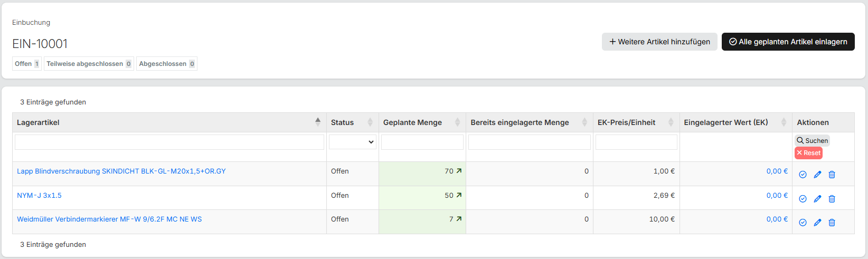Select the Teilweise abgeschlossen tab
The height and width of the screenshot is (259, 868).
click(88, 64)
